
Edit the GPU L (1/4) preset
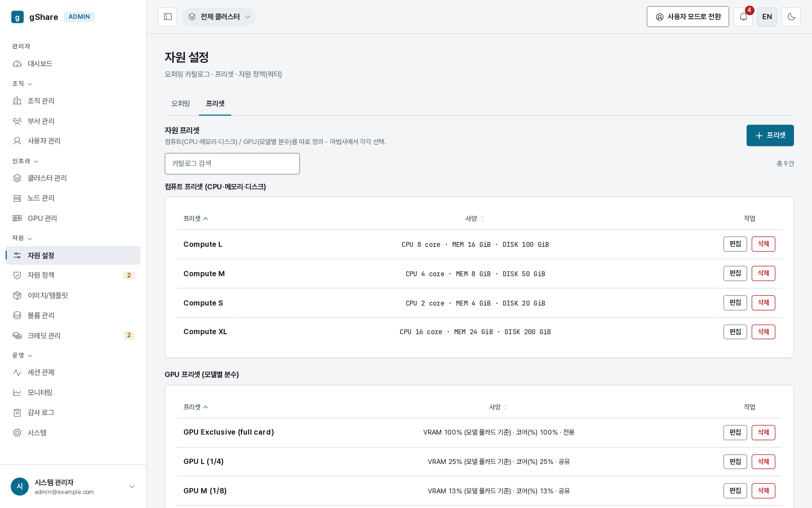click(735, 462)
